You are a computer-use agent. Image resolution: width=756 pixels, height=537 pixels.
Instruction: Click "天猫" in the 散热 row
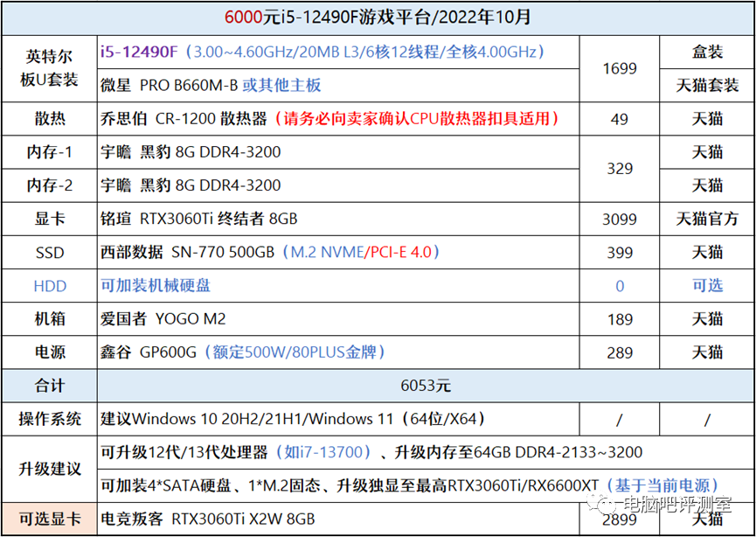point(707,119)
